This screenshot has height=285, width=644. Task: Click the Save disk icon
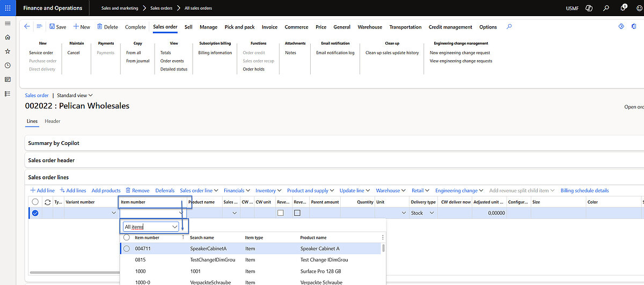[52, 27]
